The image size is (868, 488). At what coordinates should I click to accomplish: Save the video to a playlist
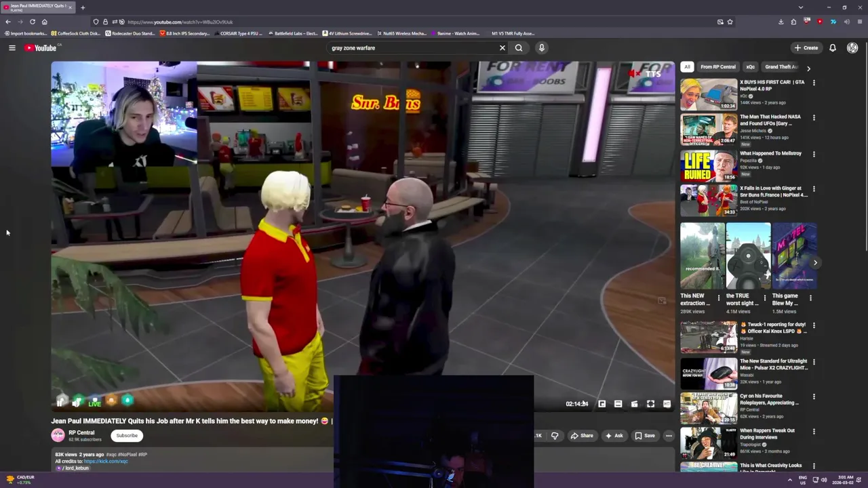coord(645,436)
